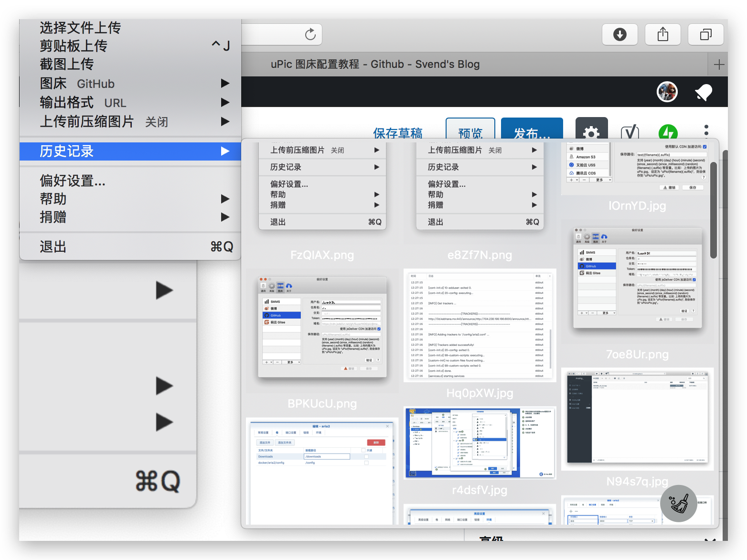Open the three-dot more options menu
This screenshot has height=560, width=747.
pyautogui.click(x=706, y=130)
